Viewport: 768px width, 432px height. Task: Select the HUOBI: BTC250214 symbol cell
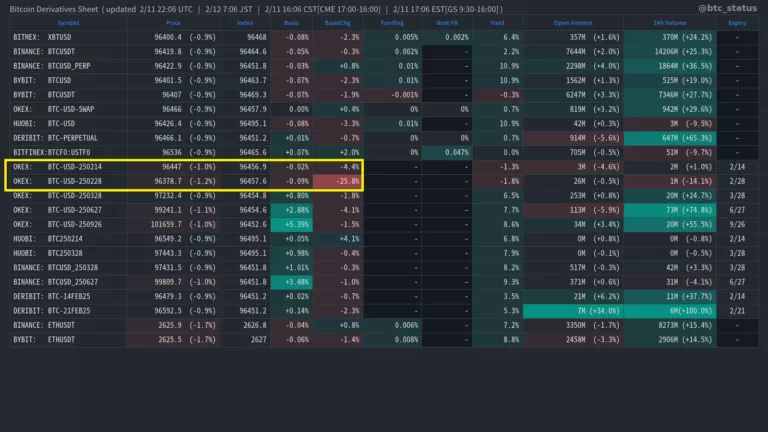pos(68,239)
